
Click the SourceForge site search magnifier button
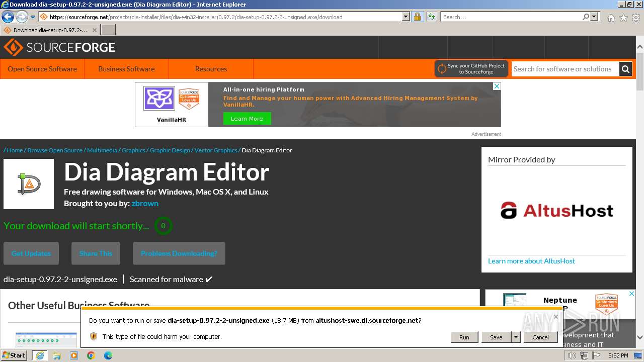click(625, 69)
